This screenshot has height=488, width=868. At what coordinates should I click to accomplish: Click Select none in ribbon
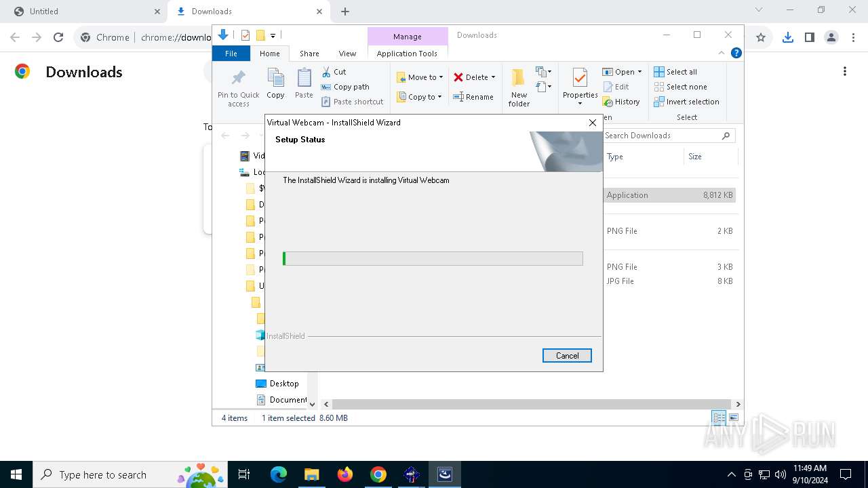(x=680, y=87)
